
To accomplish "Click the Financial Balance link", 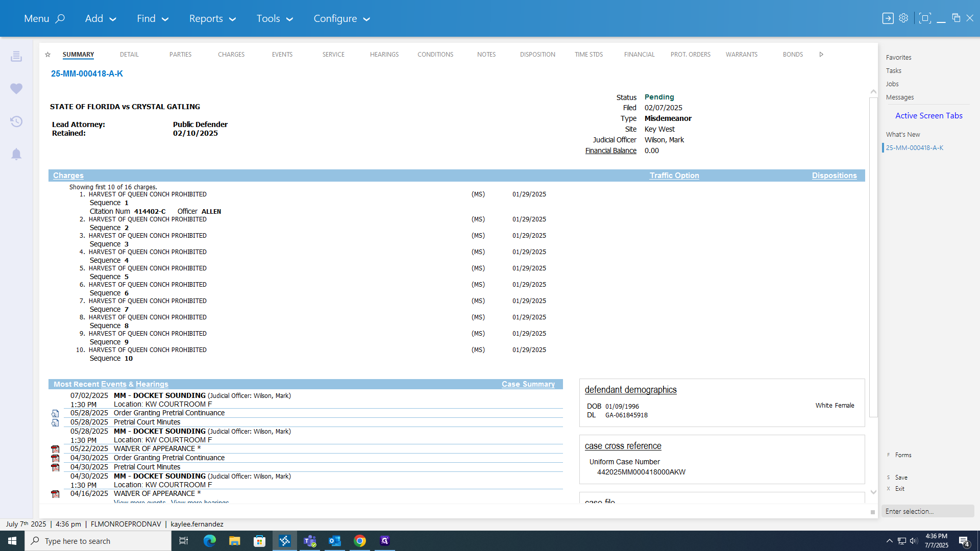I will [x=611, y=151].
